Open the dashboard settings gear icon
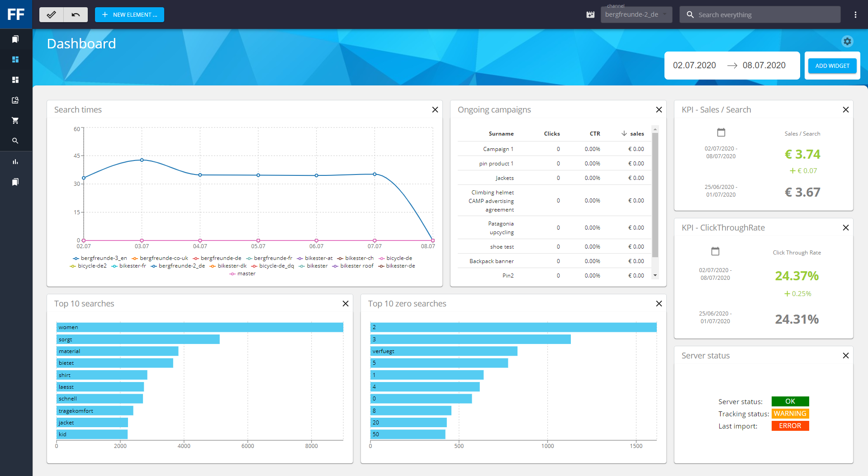 pos(847,41)
